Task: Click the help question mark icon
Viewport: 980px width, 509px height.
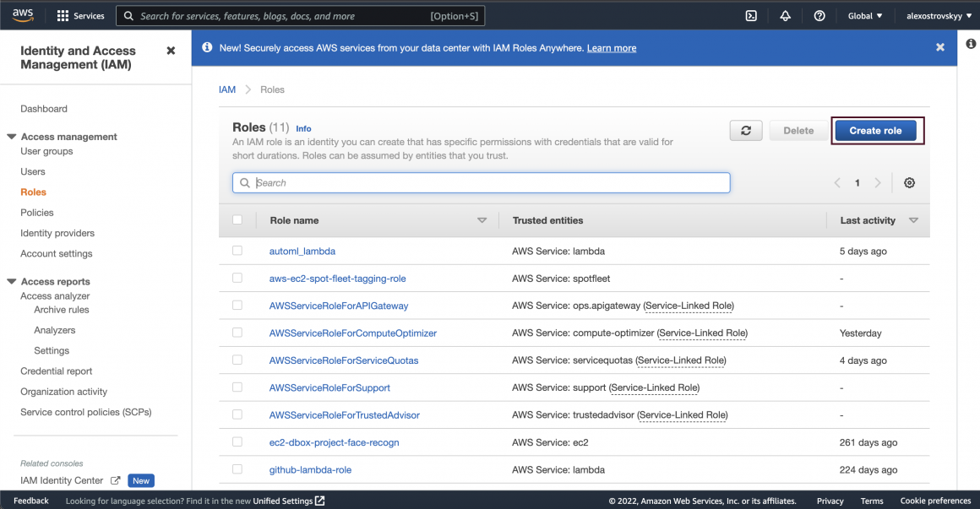Action: tap(819, 16)
